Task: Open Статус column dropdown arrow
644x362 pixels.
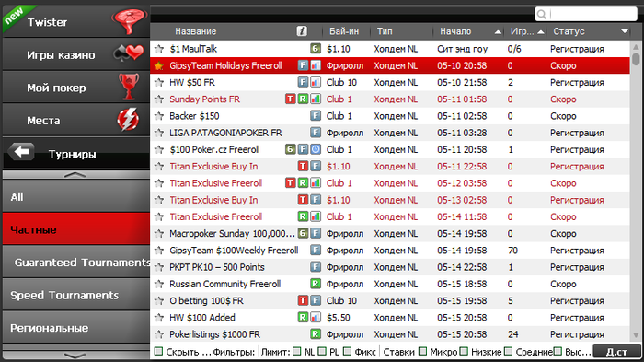Action: pyautogui.click(x=625, y=31)
